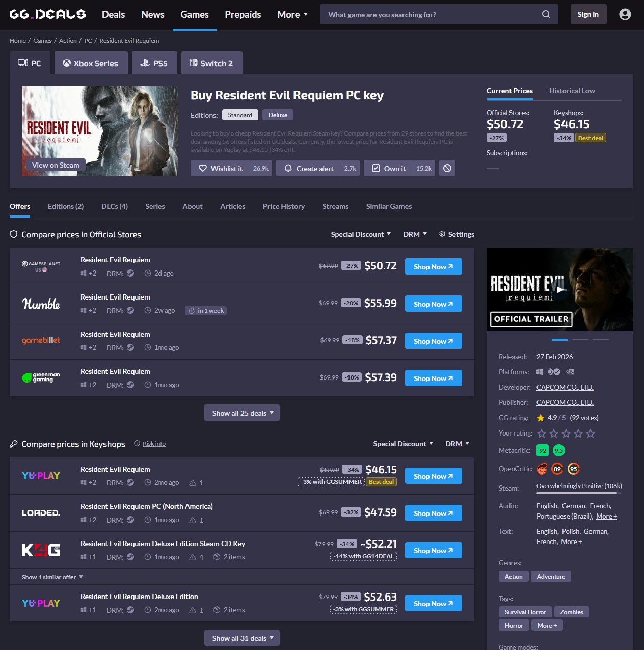
Task: Click the green Metacritic 92 score badge
Action: pos(543,450)
